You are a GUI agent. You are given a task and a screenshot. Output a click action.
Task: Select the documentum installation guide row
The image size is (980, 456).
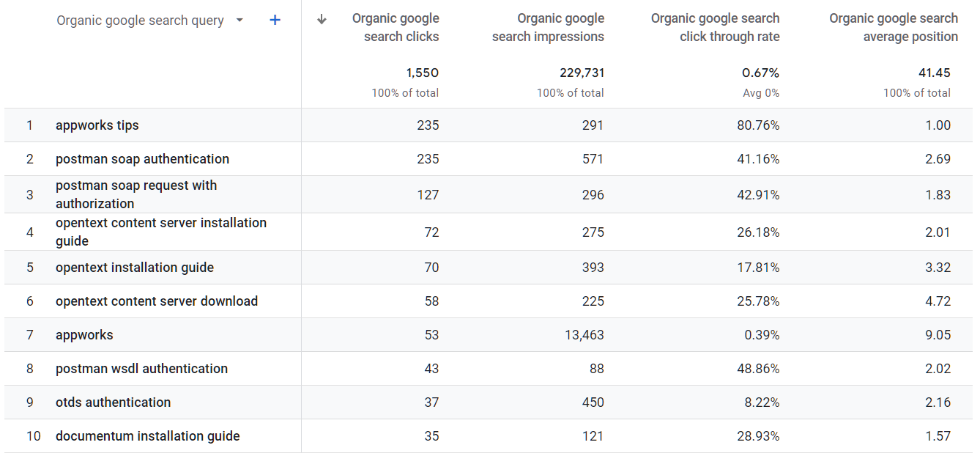tap(489, 436)
